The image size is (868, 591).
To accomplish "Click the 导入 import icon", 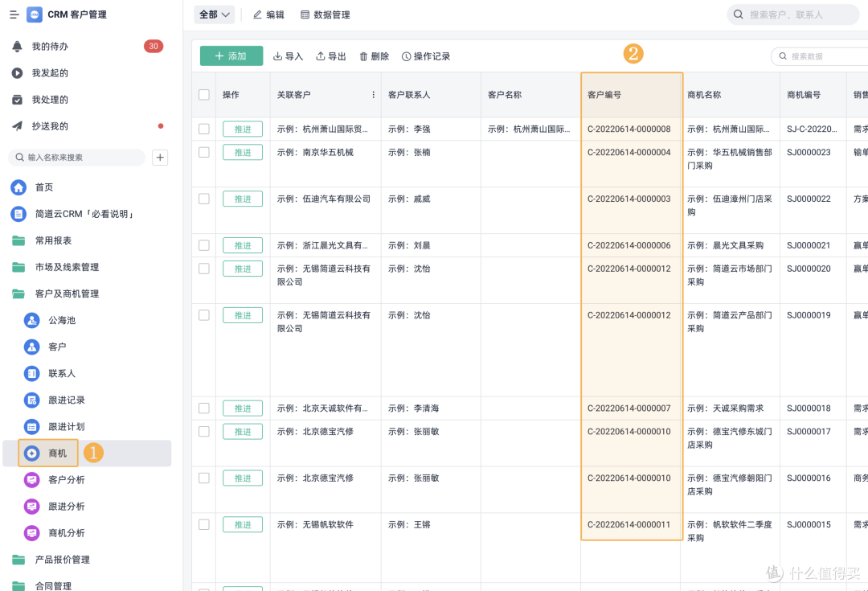I will coord(277,56).
